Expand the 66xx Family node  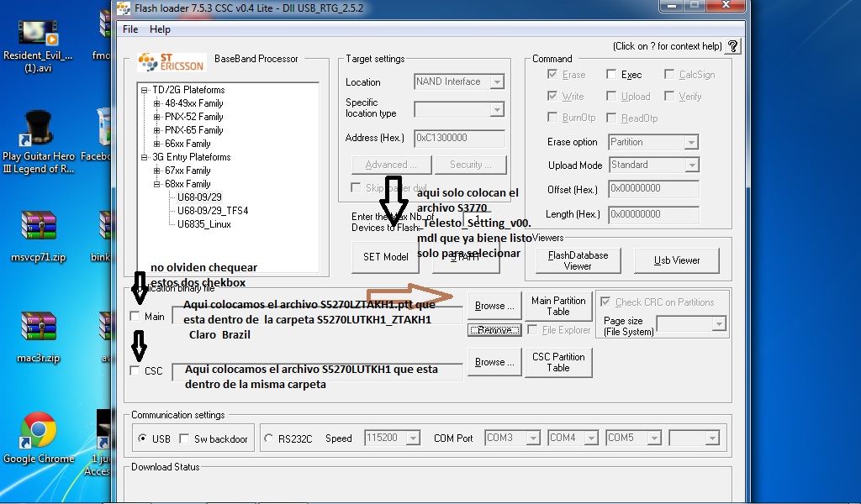[157, 144]
